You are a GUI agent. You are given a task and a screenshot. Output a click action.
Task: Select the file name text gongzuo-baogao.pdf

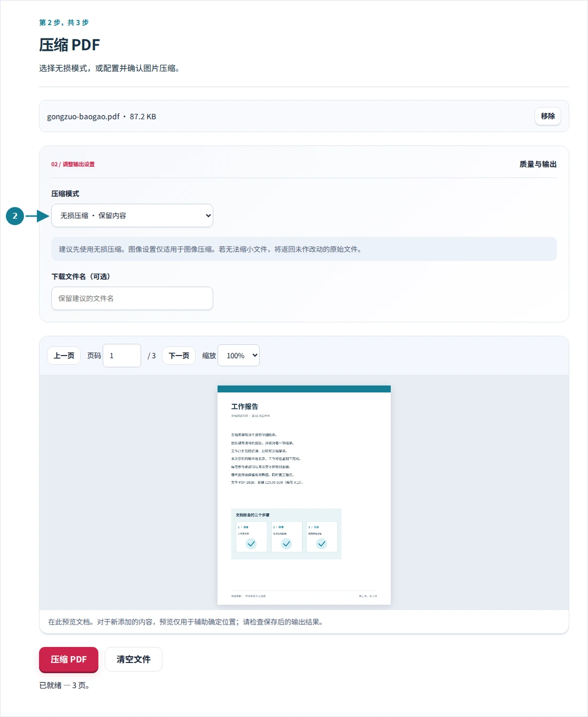pos(83,117)
